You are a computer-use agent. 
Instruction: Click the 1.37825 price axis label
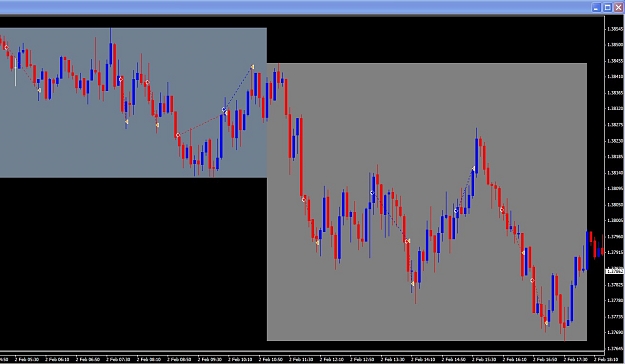click(x=615, y=285)
